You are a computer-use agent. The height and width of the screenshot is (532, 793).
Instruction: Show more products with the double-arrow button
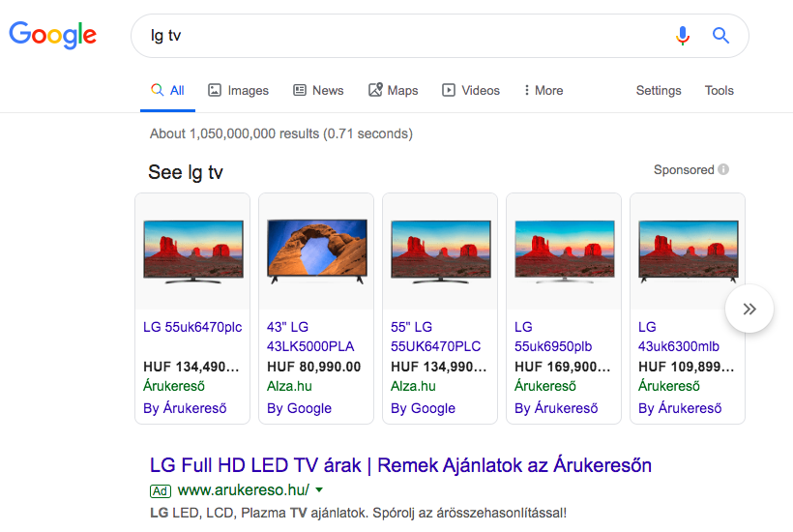749,309
